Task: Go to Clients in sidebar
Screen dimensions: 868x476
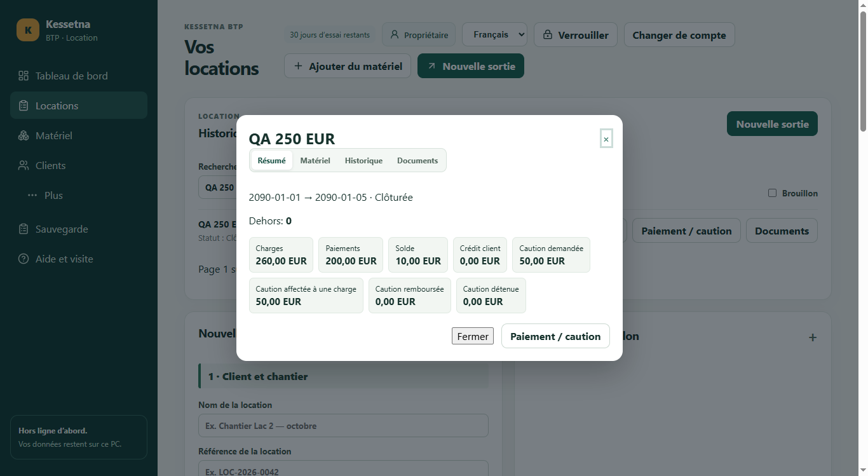Action: [x=79, y=165]
